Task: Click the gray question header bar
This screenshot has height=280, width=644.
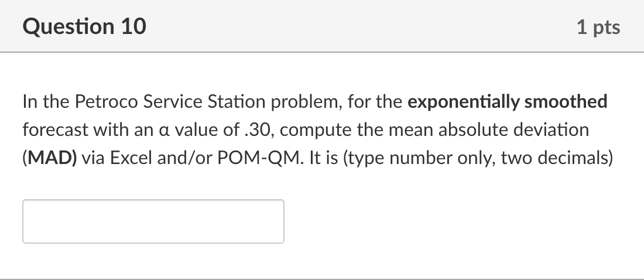Action: tap(322, 26)
